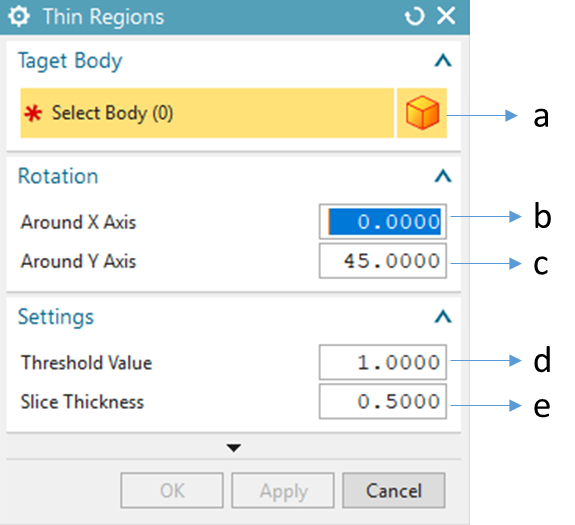Activate the Select Body (0) field
The image size is (575, 525).
tap(207, 113)
